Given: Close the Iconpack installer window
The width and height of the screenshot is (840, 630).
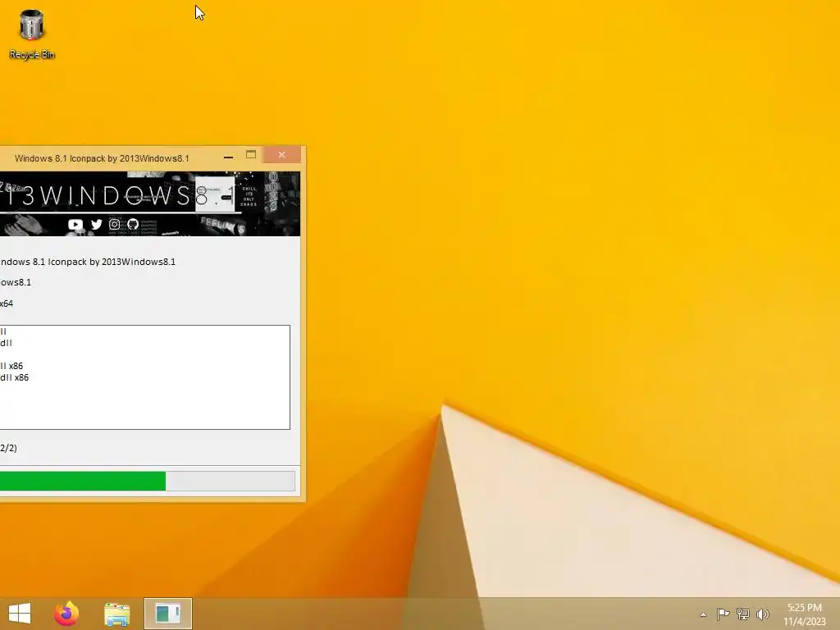Looking at the screenshot, I should [282, 155].
